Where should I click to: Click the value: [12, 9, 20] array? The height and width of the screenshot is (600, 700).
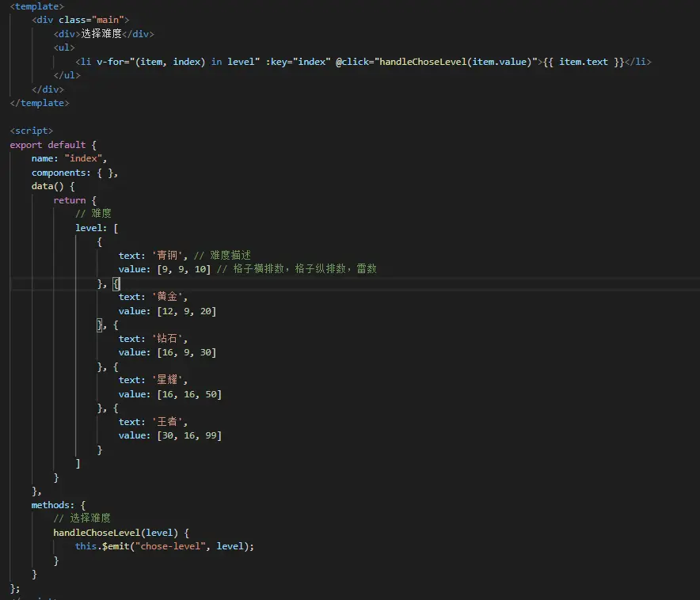tap(167, 311)
